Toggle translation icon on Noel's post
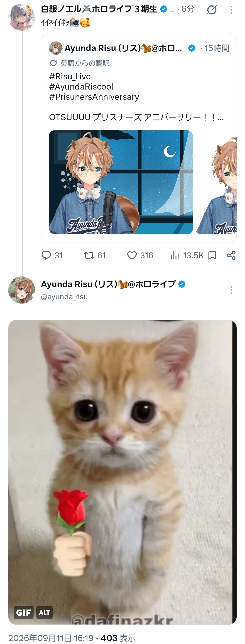The height and width of the screenshot is (644, 245). tap(211, 10)
